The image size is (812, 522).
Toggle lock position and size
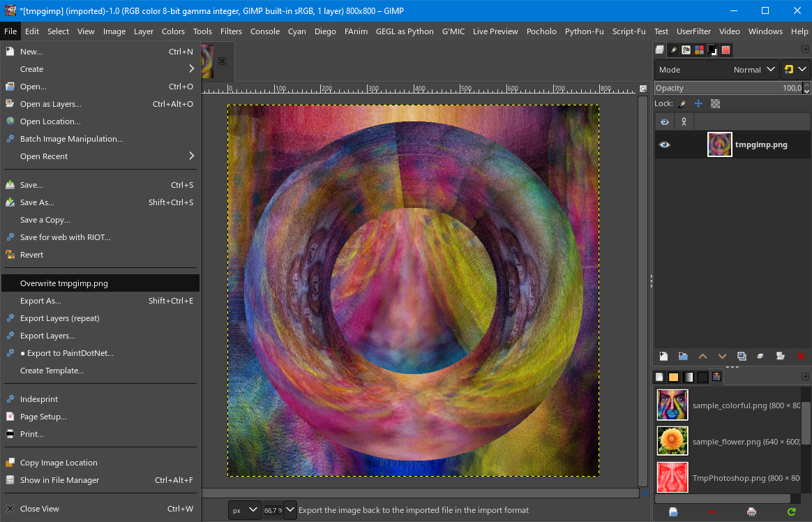[x=698, y=103]
